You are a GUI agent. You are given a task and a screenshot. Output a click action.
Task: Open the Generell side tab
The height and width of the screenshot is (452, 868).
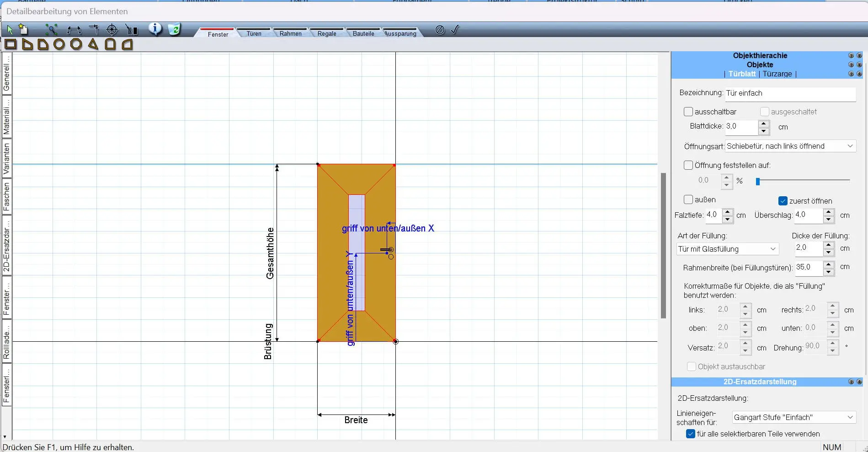(x=6, y=73)
